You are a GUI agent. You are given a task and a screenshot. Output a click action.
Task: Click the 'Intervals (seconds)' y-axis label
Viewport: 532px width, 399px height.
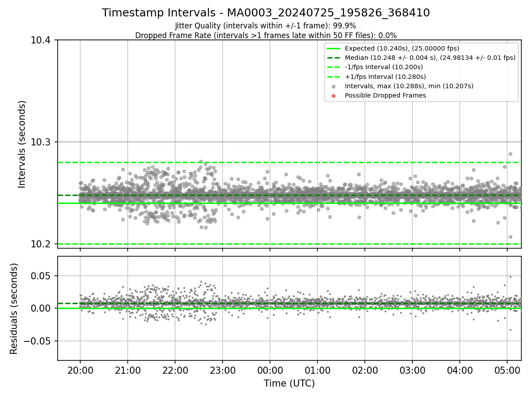point(22,144)
